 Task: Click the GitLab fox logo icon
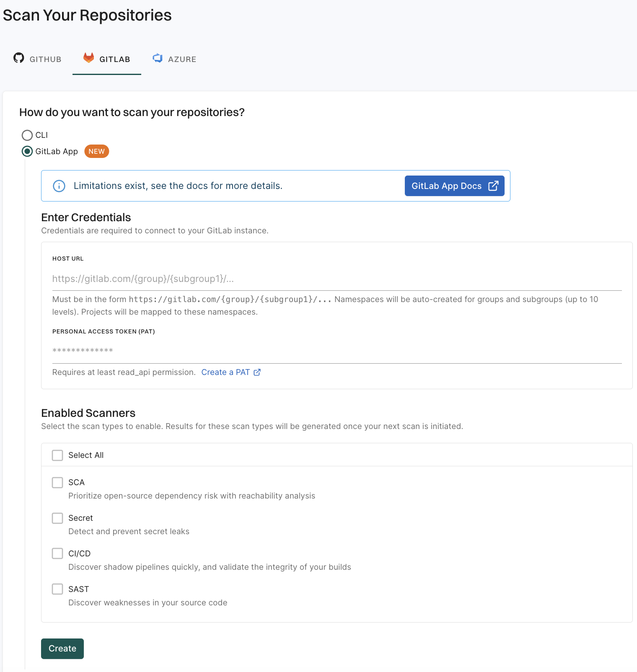coord(88,58)
